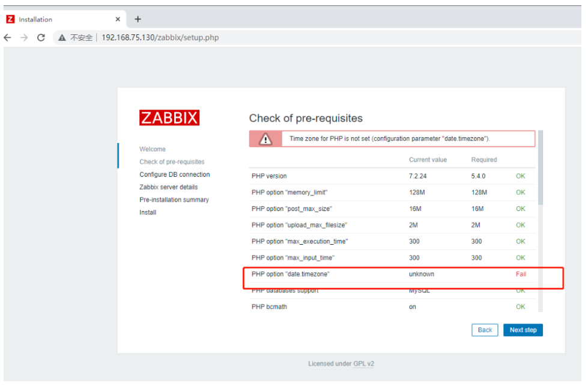This screenshot has width=588, height=386.
Task: Click PHP option date.timezone row label
Action: (291, 274)
